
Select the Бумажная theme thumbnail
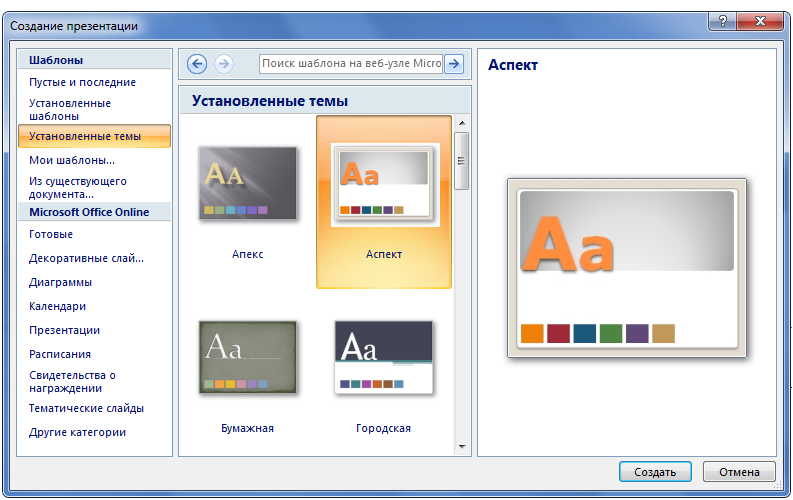(247, 357)
